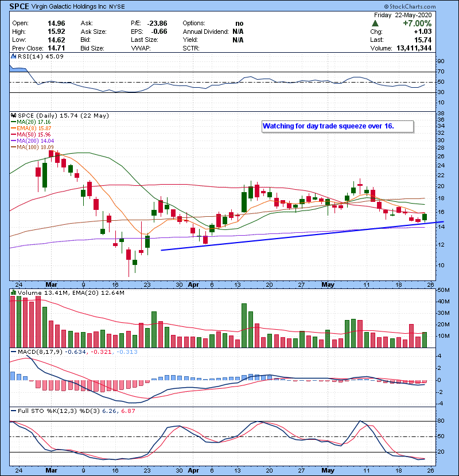Click the Open value 14.96

pyautogui.click(x=56, y=24)
